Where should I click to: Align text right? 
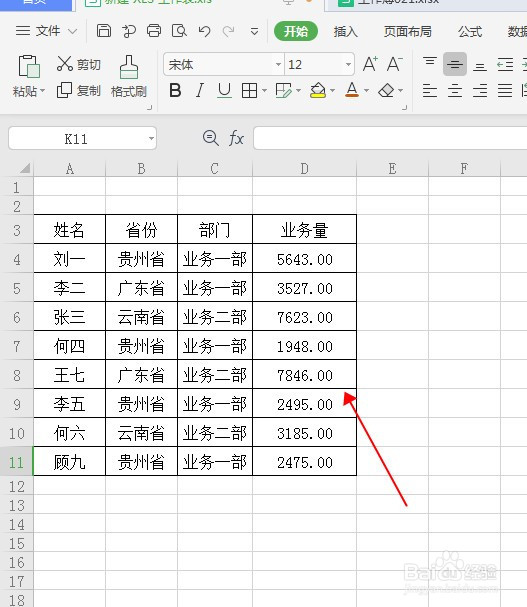pos(480,91)
